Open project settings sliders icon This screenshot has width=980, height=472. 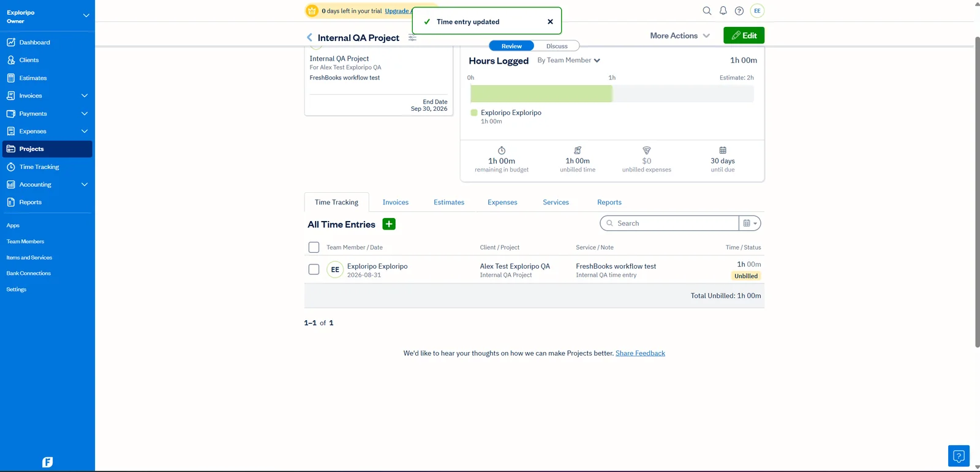pos(412,38)
